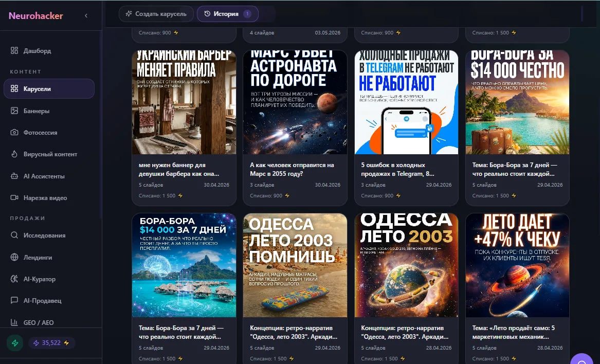This screenshot has height=364, width=600.
Task: Click title 'мне нужен баннер для девушки барбера'
Action: coord(179,169)
